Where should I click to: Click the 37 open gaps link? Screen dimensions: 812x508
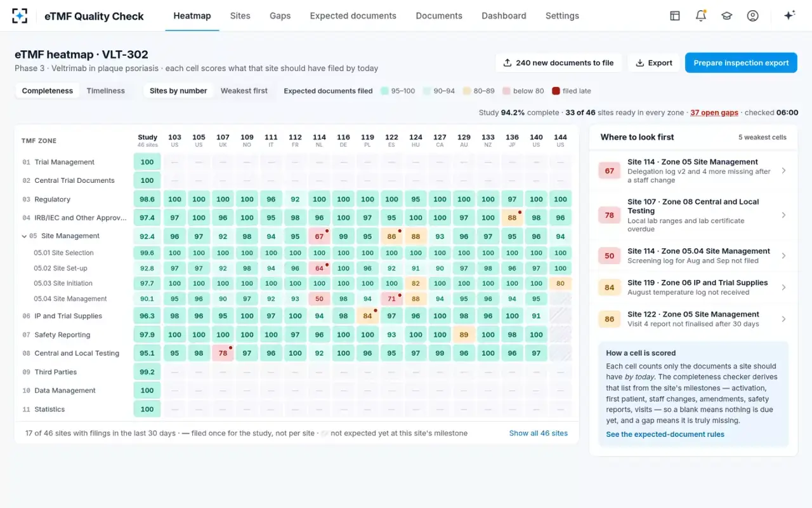coord(714,113)
